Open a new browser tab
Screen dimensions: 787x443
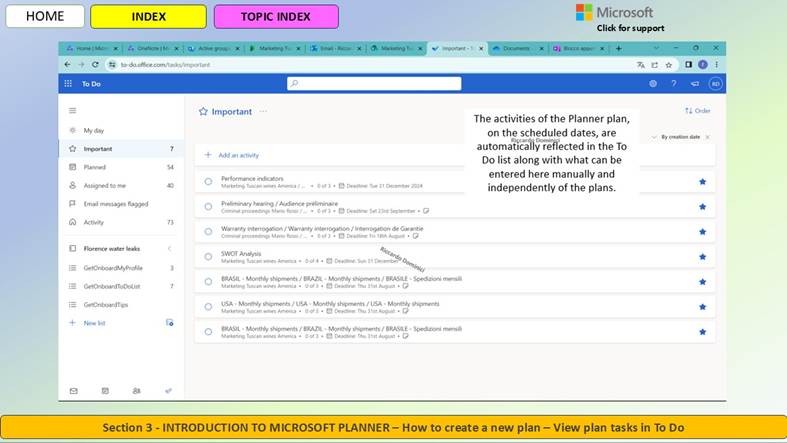618,48
